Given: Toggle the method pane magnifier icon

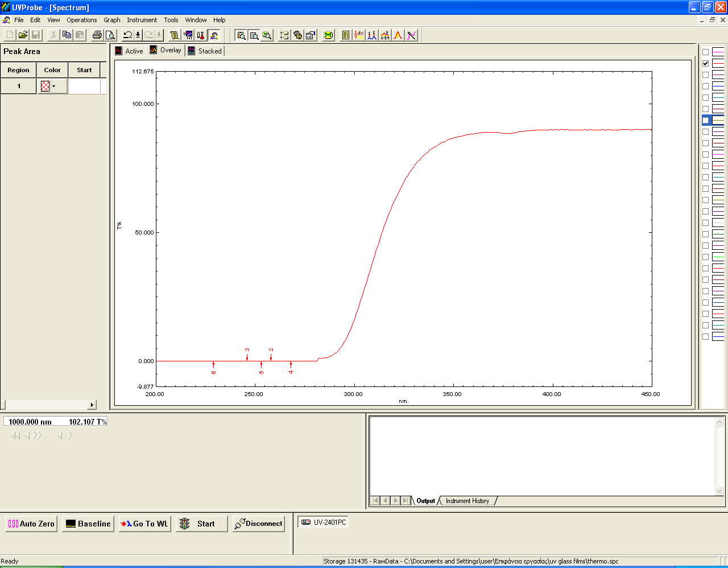Looking at the screenshot, I should point(267,35).
